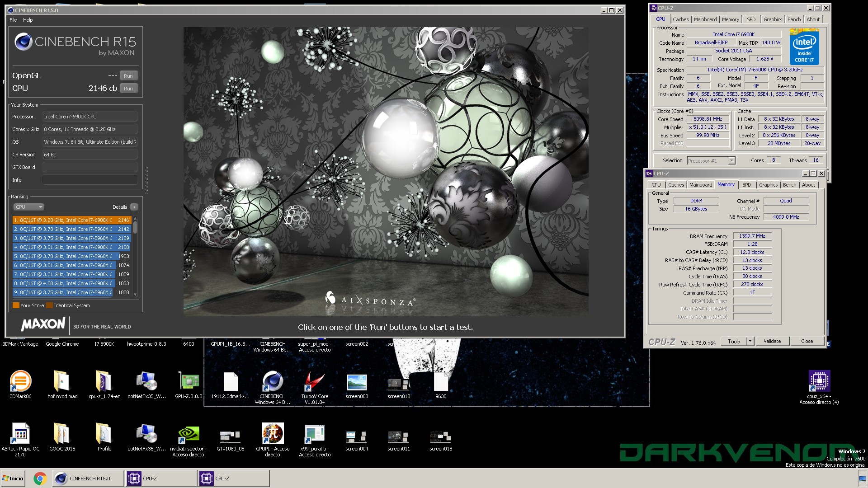
Task: Click the Cinebench side panel collapse handle
Action: click(146, 181)
